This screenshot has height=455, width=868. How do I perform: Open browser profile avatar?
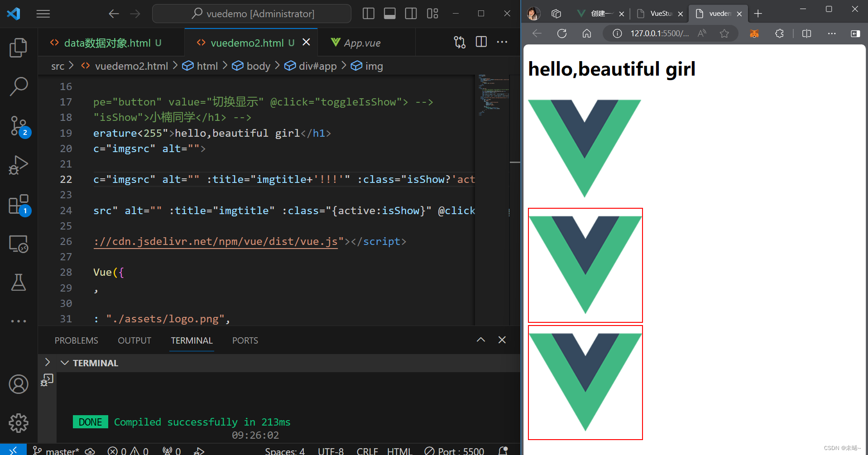[533, 14]
